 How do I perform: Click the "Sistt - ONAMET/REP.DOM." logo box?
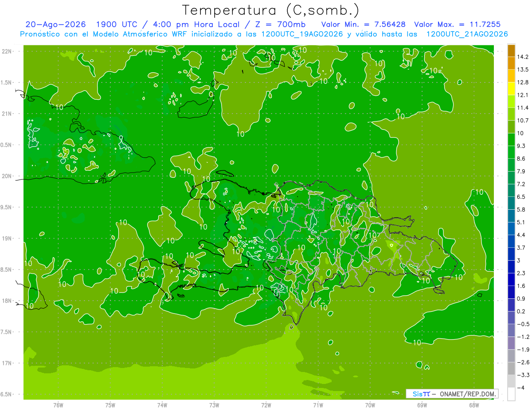[x=452, y=394]
